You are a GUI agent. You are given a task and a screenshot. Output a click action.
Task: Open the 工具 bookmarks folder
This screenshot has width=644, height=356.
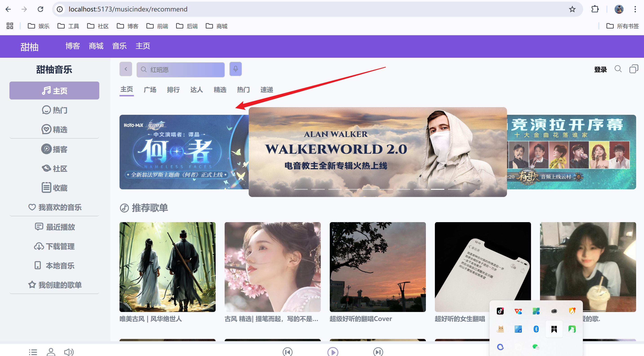point(68,26)
